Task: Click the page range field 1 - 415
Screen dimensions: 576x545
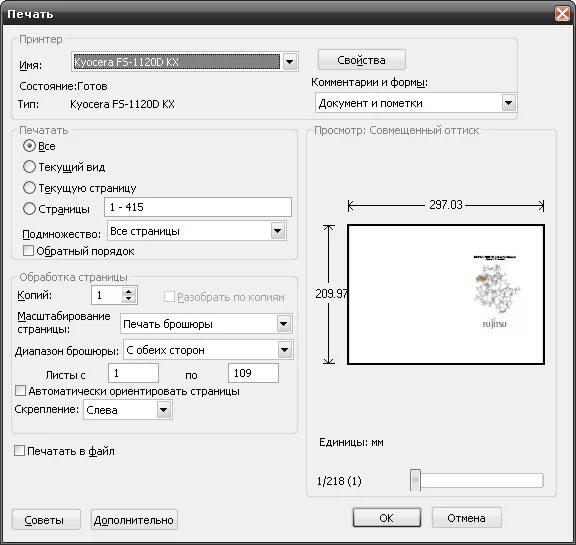Action: tap(198, 207)
